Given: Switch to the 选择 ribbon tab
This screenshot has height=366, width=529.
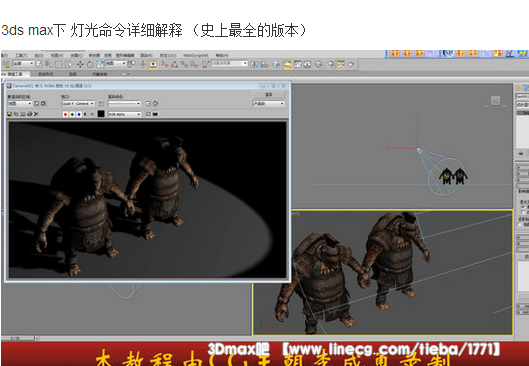Looking at the screenshot, I should [x=73, y=74].
